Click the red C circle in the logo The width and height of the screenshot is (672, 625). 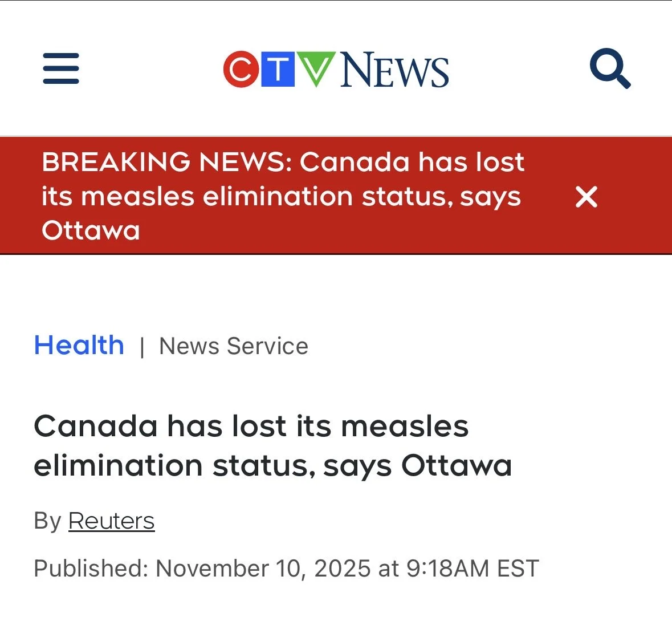pos(241,70)
